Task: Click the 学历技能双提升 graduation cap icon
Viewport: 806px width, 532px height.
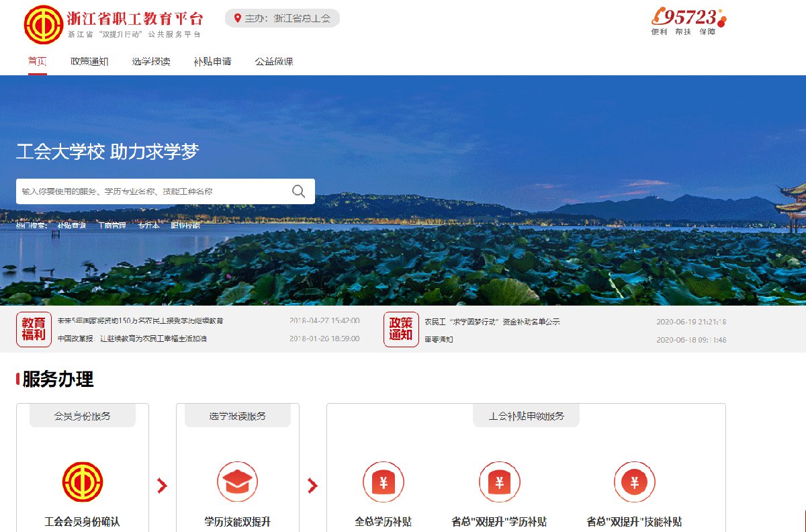Action: 237,482
